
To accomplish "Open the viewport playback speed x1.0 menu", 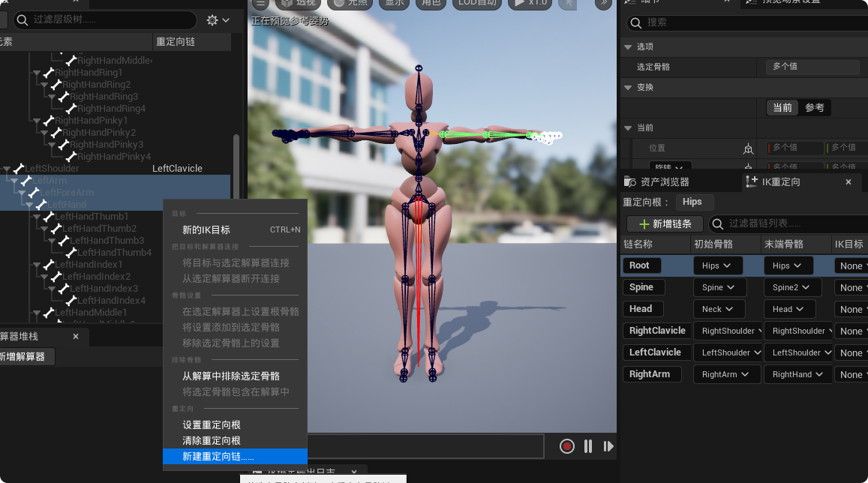I will coord(530,3).
